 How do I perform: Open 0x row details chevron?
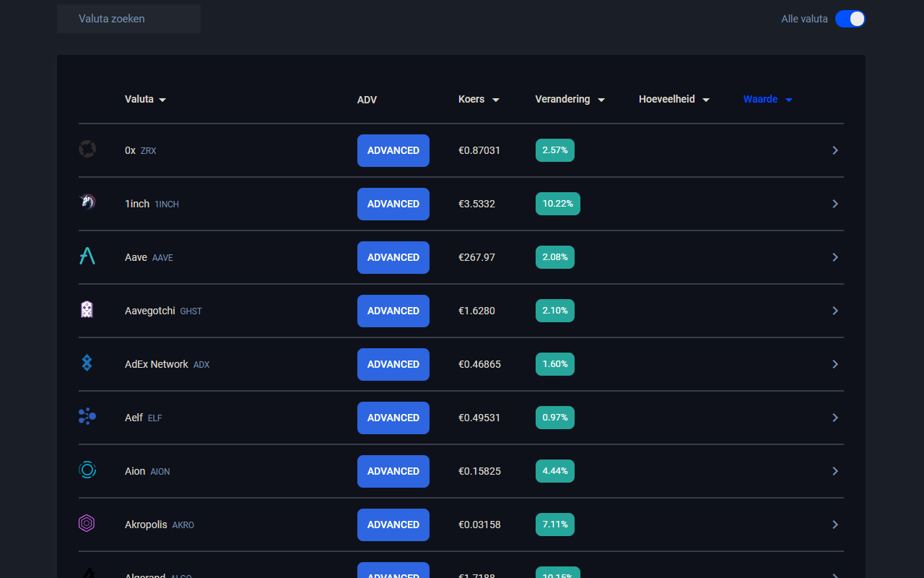835,150
